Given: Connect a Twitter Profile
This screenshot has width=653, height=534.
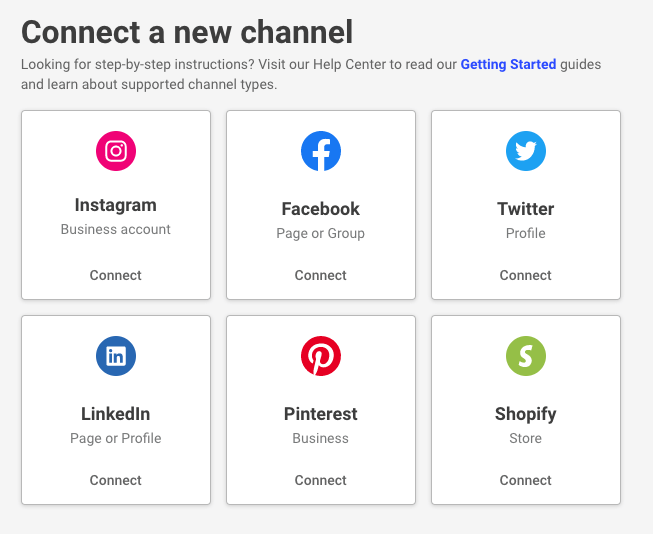Looking at the screenshot, I should 526,275.
